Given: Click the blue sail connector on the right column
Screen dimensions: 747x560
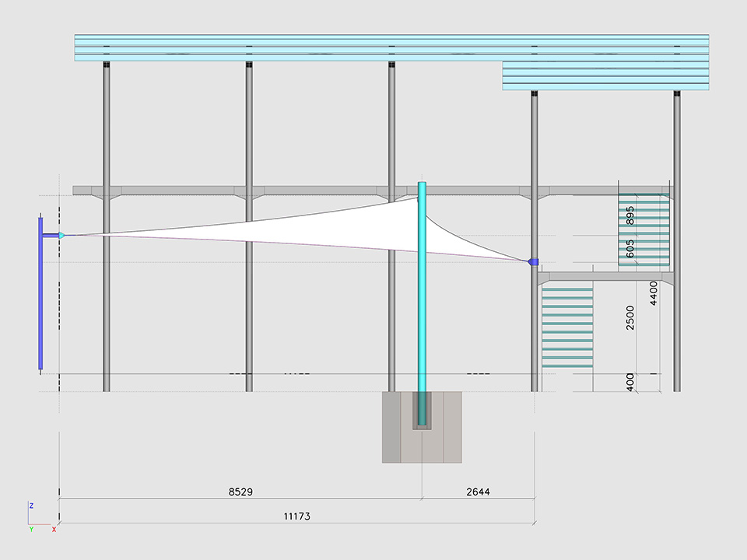Looking at the screenshot, I should [533, 262].
